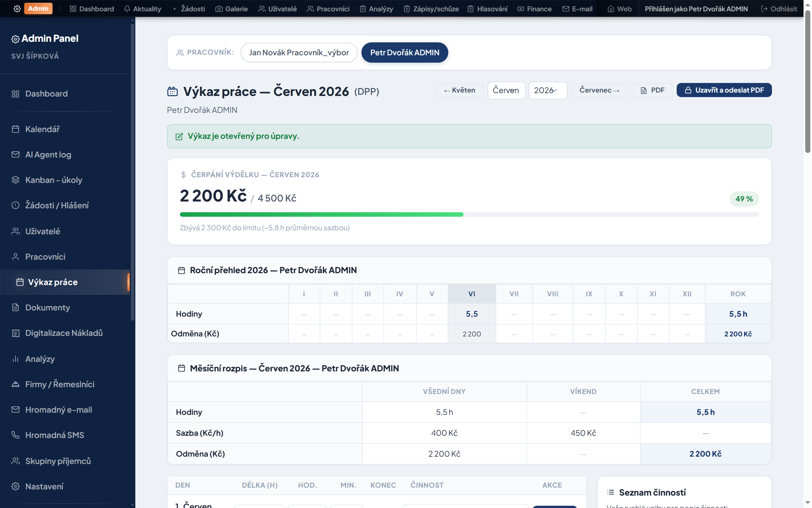Open Výkaz práce in the sidebar

(x=65, y=282)
